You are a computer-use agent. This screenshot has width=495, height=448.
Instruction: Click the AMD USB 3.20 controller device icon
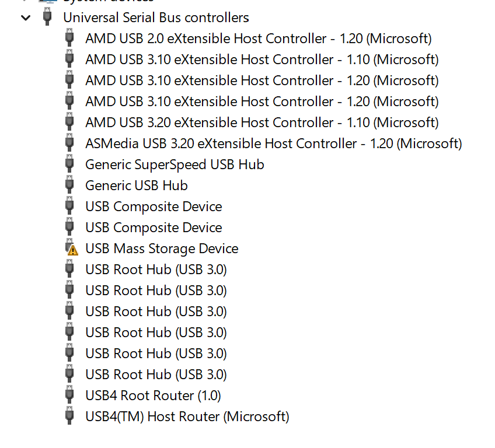click(x=69, y=123)
